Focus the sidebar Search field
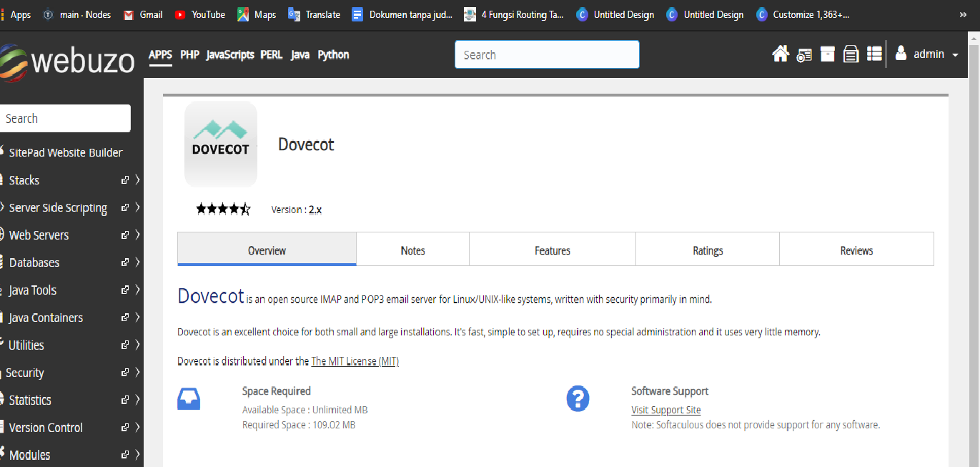 pyautogui.click(x=65, y=119)
